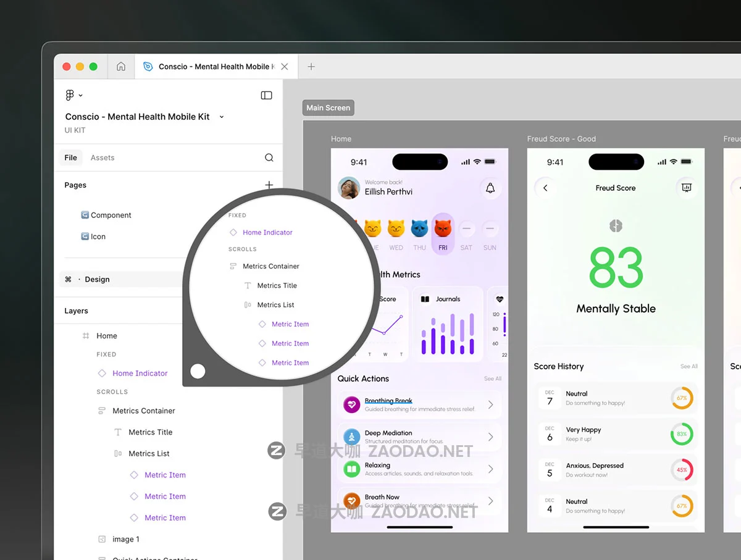
Task: Toggle the sidebar panel layout icon
Action: point(266,95)
